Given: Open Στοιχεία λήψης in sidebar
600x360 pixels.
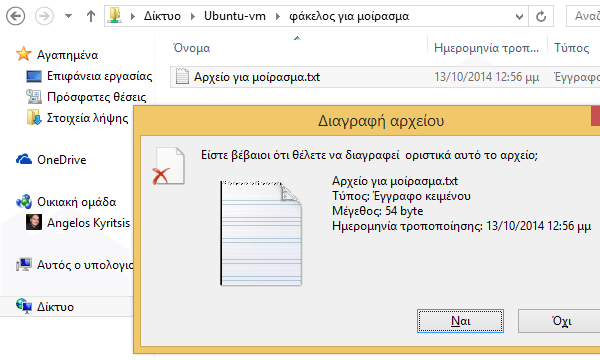Looking at the screenshot, I should pyautogui.click(x=88, y=118).
